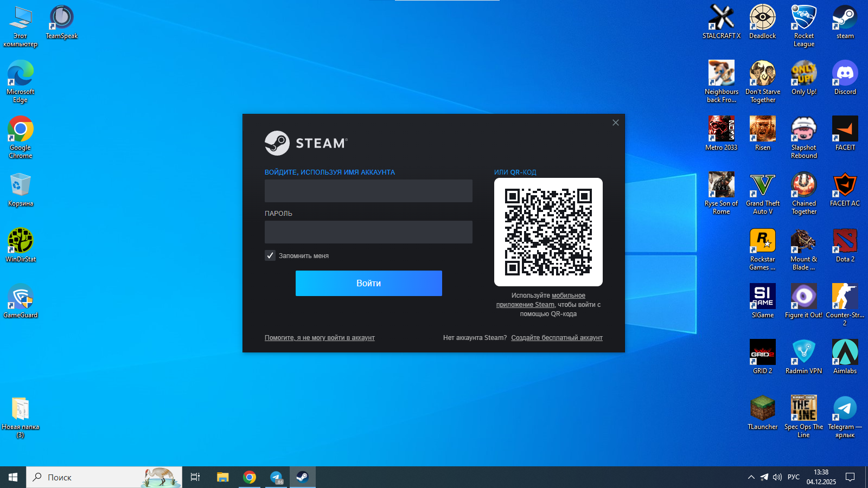Select the Slapshot Rebound icon

(x=804, y=137)
